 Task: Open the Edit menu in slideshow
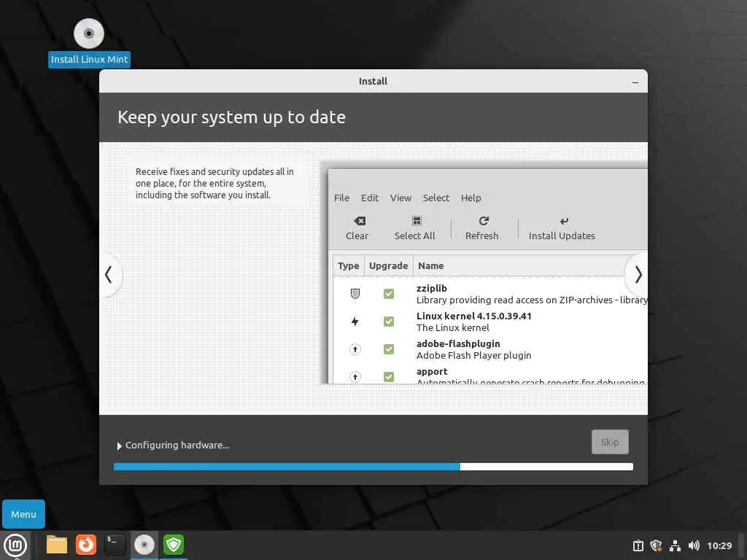tap(370, 198)
